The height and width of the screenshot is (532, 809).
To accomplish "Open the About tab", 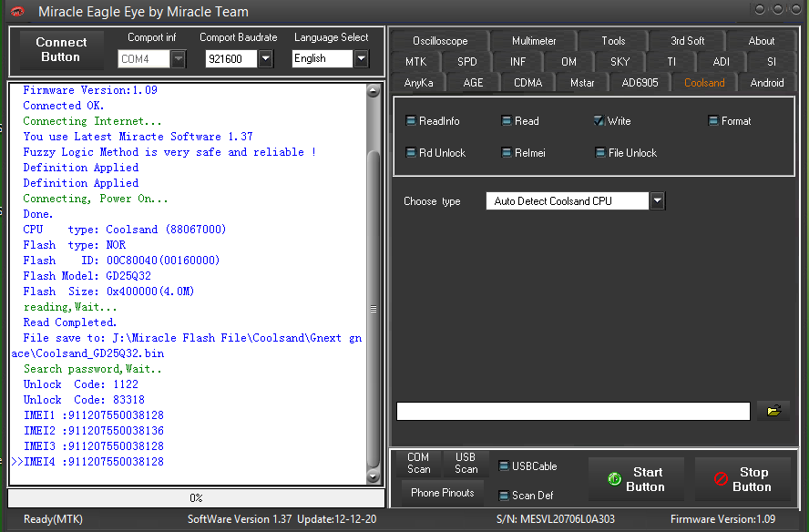I will [x=761, y=41].
